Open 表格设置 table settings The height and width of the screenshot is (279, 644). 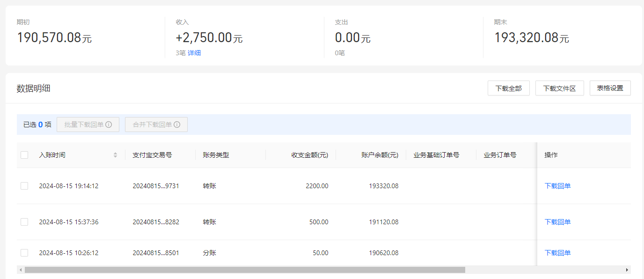[x=610, y=88]
